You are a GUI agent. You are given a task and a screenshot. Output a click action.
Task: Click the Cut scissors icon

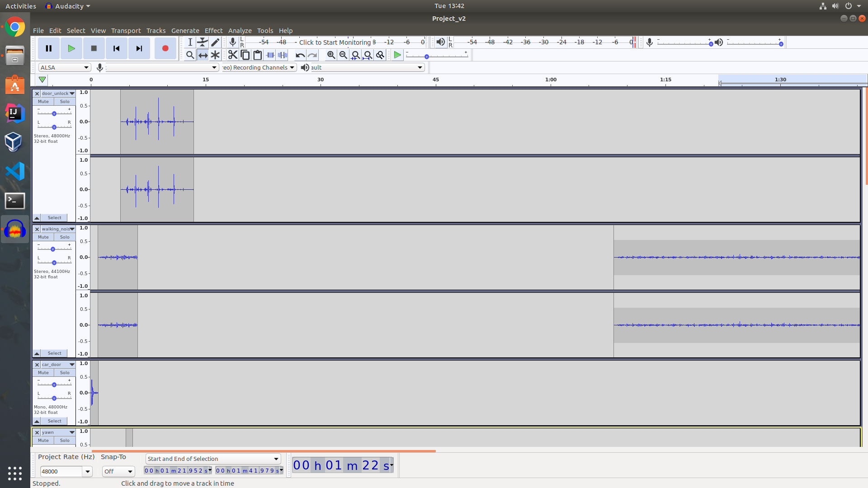[x=232, y=55]
